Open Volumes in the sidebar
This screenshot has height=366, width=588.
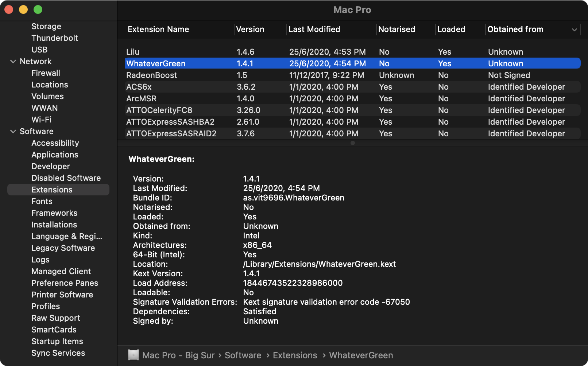click(47, 96)
